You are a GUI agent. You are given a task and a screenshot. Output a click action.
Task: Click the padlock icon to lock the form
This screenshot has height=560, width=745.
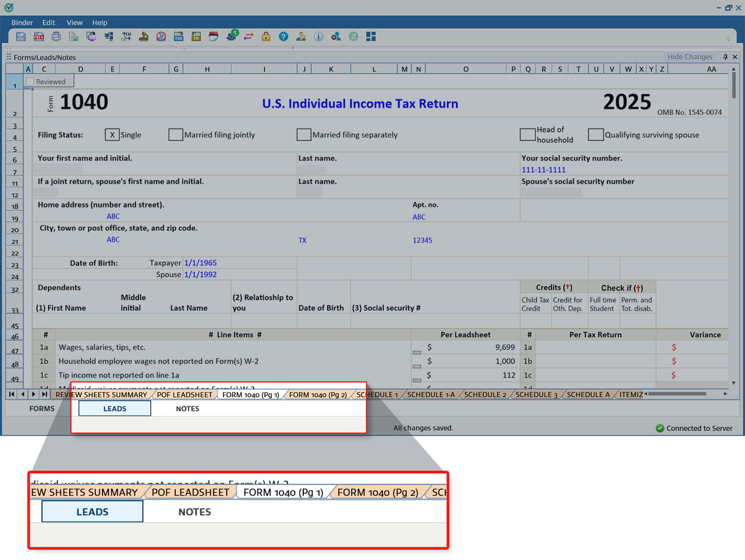point(265,36)
